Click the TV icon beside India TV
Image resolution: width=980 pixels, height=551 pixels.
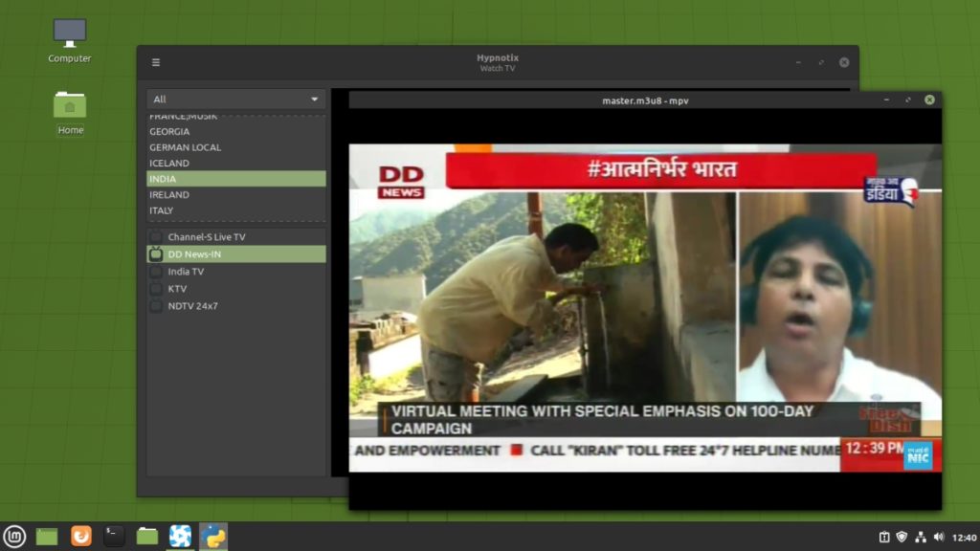156,271
